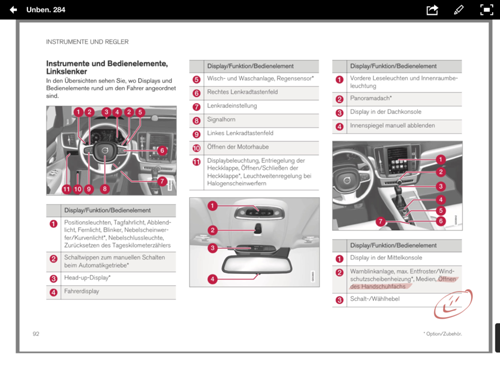This screenshot has width=500, height=375.
Task: Click the 'Panoramadach' table row
Action: click(x=397, y=99)
